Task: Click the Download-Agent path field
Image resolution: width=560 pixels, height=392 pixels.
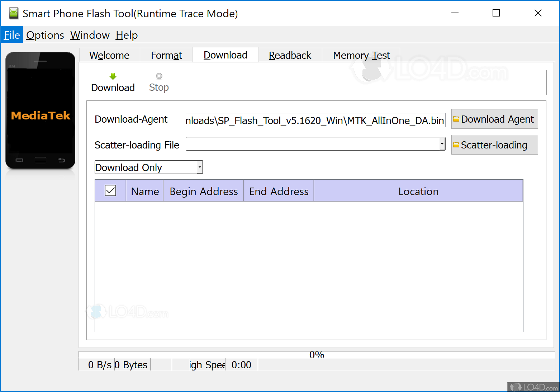Action: point(315,120)
